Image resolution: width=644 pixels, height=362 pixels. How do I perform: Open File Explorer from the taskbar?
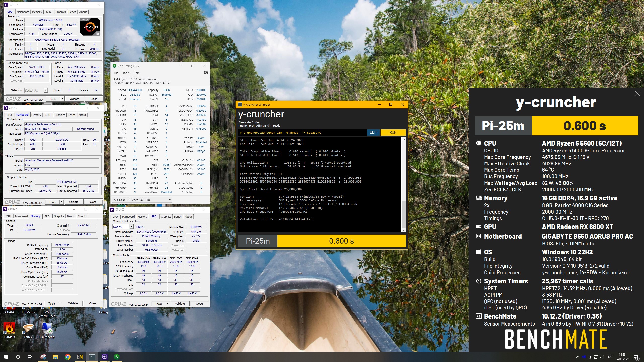coord(55,357)
